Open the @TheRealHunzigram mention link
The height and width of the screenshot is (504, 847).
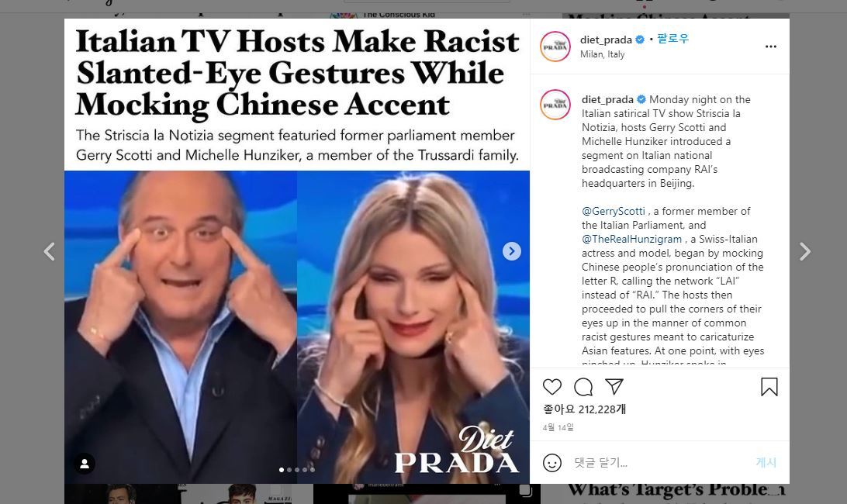click(x=631, y=240)
